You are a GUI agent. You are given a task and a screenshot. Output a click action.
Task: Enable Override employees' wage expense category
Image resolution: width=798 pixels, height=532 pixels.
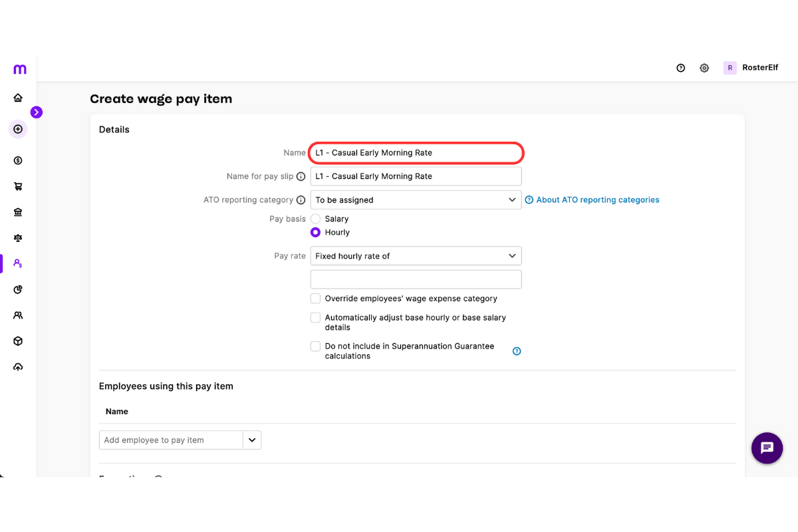[x=316, y=299]
